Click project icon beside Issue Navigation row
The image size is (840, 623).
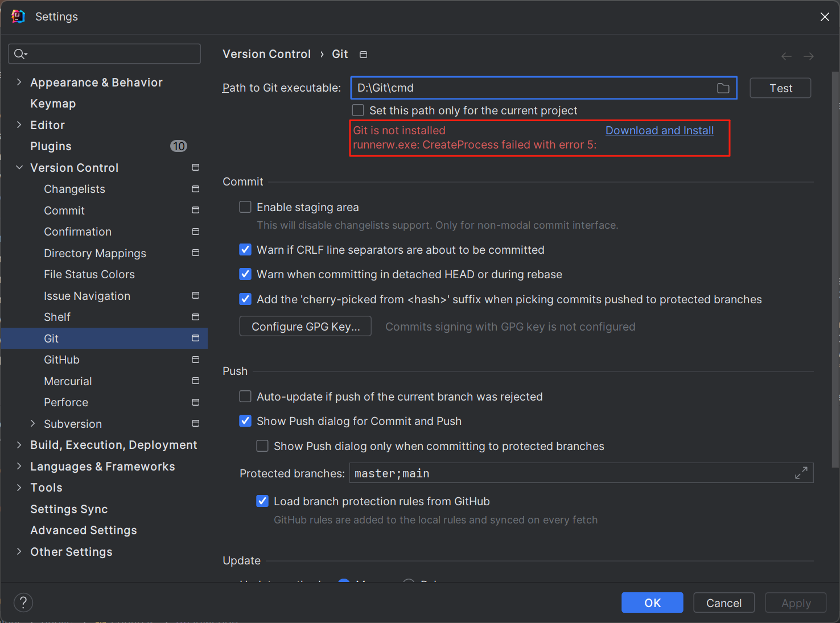pos(195,295)
